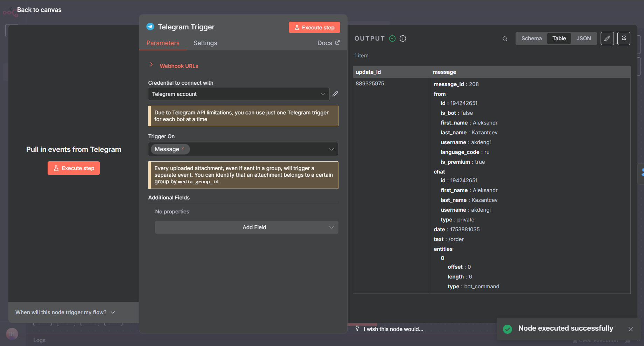Click the media_group_id attachment notice
The width and height of the screenshot is (644, 346).
coord(243,175)
